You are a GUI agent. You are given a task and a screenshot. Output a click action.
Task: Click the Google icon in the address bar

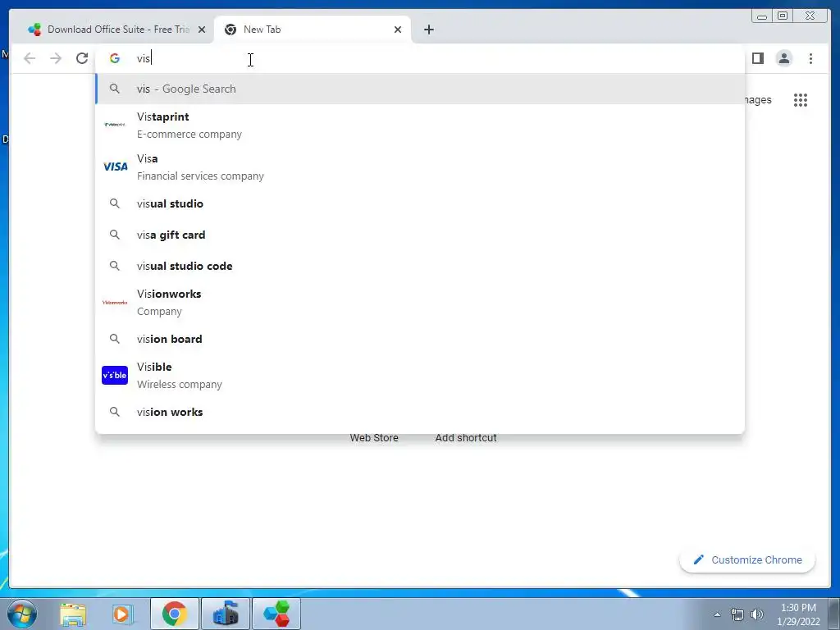pos(115,58)
